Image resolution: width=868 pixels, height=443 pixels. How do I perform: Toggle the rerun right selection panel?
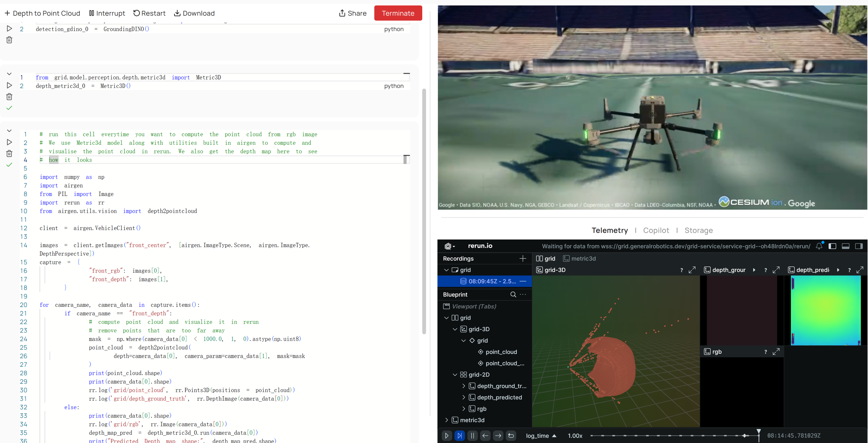859,246
